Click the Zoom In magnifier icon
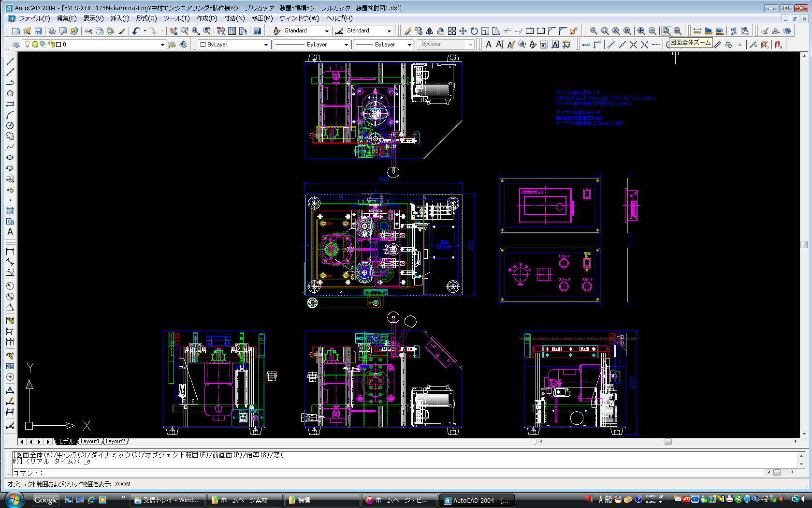The image size is (812, 508). (641, 31)
